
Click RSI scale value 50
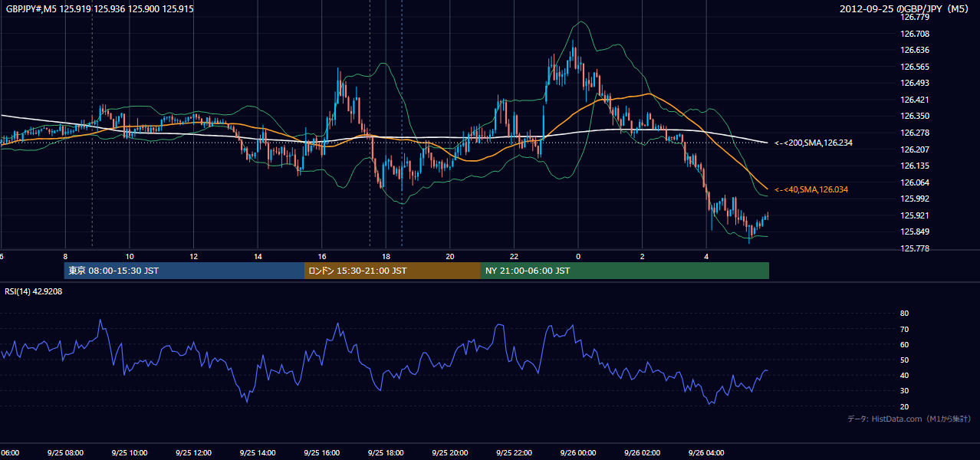(x=904, y=360)
